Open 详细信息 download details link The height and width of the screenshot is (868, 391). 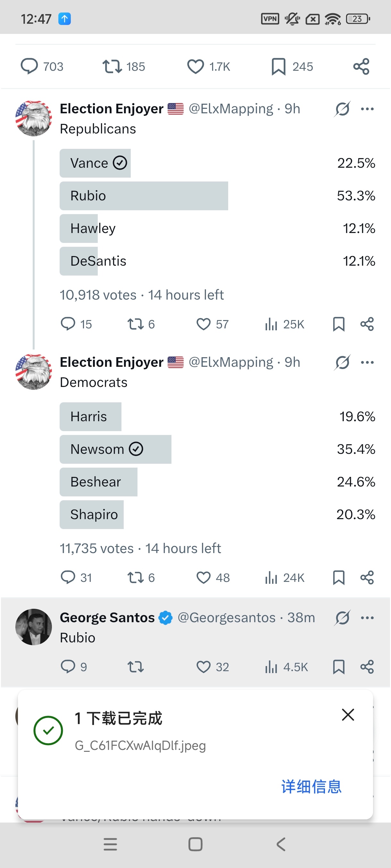point(311,787)
